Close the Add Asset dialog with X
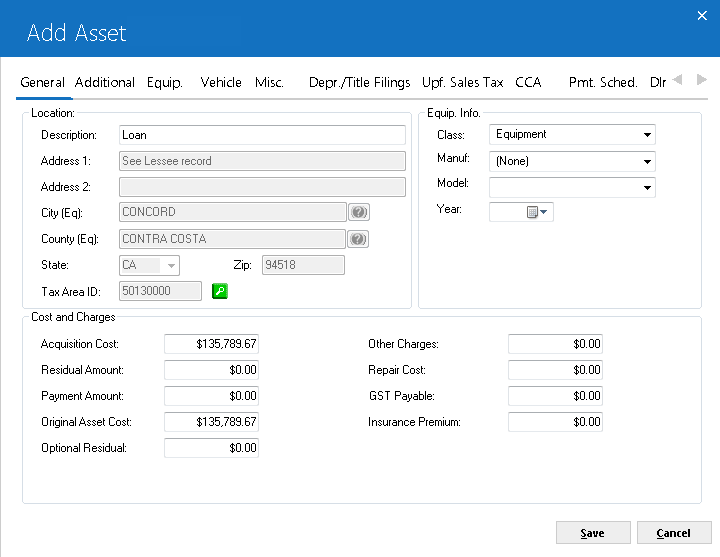The width and height of the screenshot is (720, 557). pyautogui.click(x=702, y=16)
